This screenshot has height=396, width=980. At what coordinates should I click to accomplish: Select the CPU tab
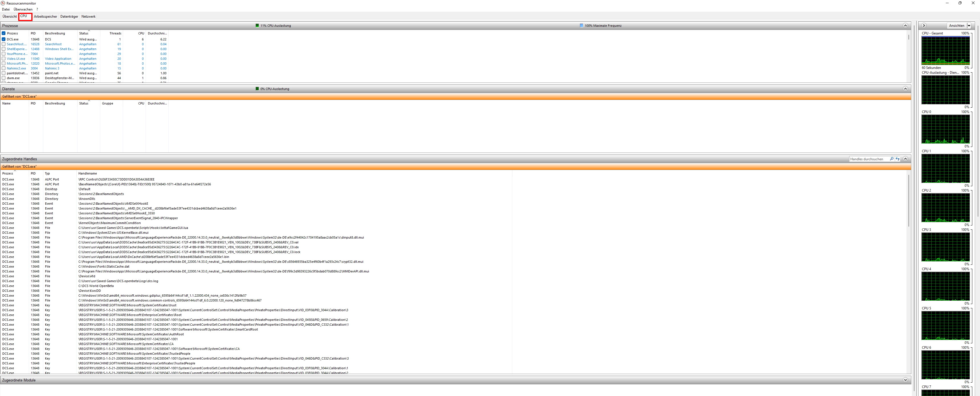tap(24, 16)
